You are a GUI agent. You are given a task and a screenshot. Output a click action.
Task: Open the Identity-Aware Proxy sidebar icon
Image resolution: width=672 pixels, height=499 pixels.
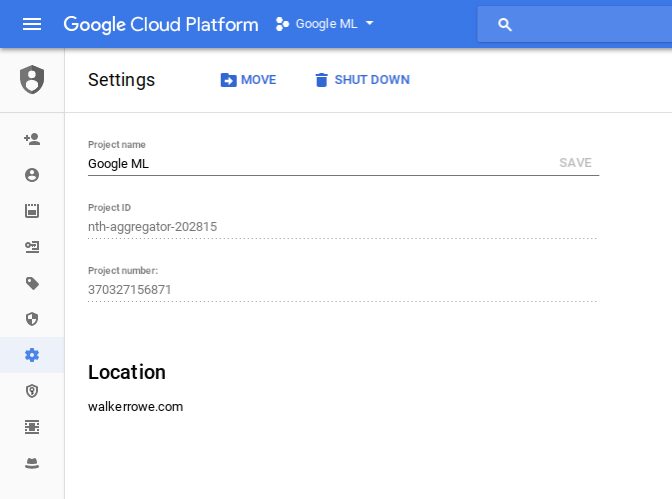pyautogui.click(x=32, y=427)
